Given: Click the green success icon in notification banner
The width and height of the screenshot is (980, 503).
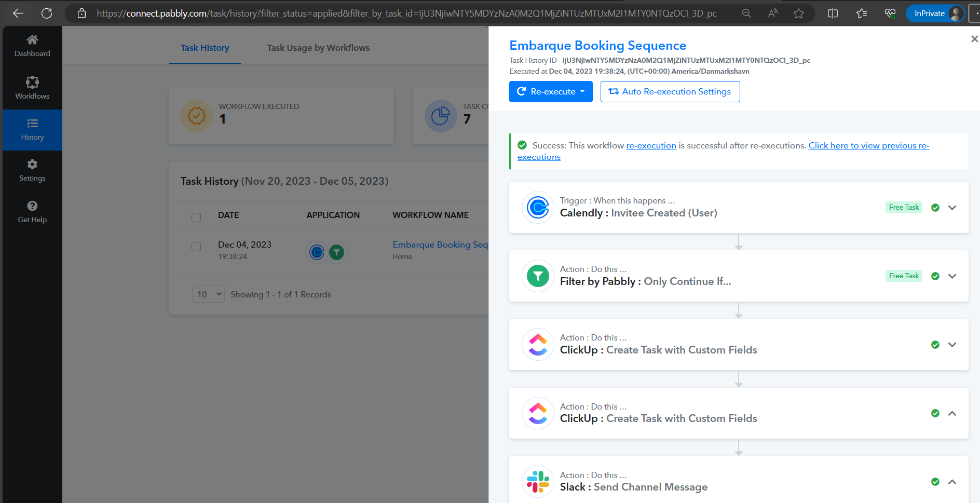Looking at the screenshot, I should coord(522,145).
